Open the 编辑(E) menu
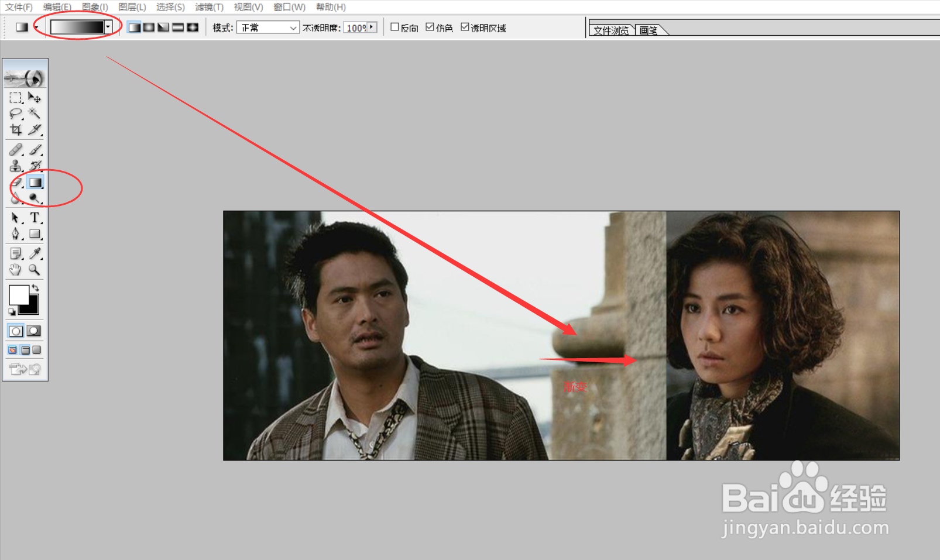 click(57, 7)
